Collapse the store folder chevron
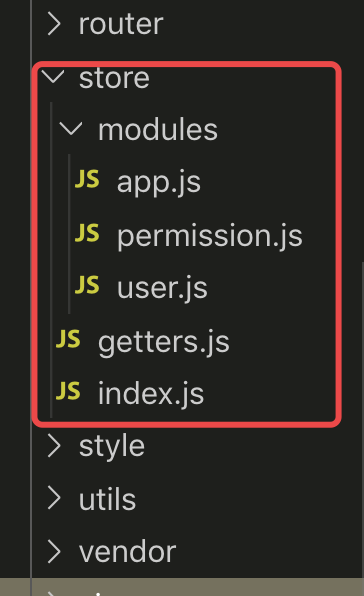 click(x=53, y=76)
